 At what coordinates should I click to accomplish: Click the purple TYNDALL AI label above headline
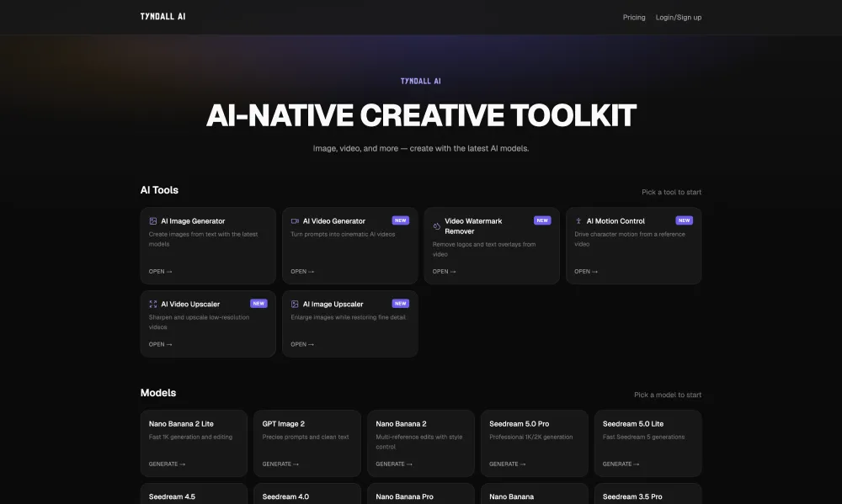(420, 81)
